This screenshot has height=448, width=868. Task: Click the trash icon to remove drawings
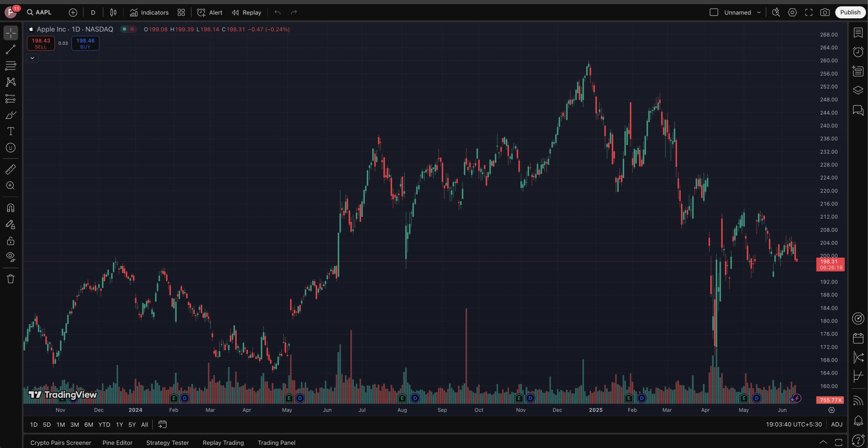pyautogui.click(x=11, y=279)
